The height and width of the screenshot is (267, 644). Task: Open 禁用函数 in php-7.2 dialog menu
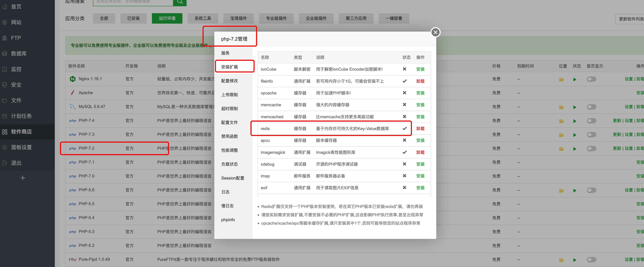coord(234,136)
